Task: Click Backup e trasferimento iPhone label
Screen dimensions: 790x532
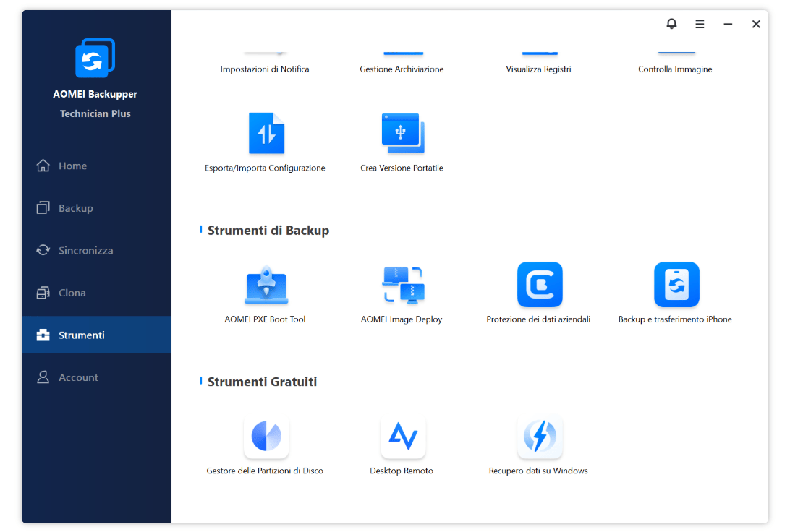Action: point(675,319)
